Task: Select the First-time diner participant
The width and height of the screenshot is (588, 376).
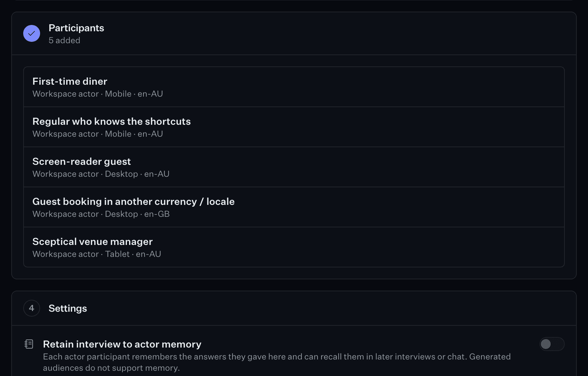Action: click(x=294, y=87)
